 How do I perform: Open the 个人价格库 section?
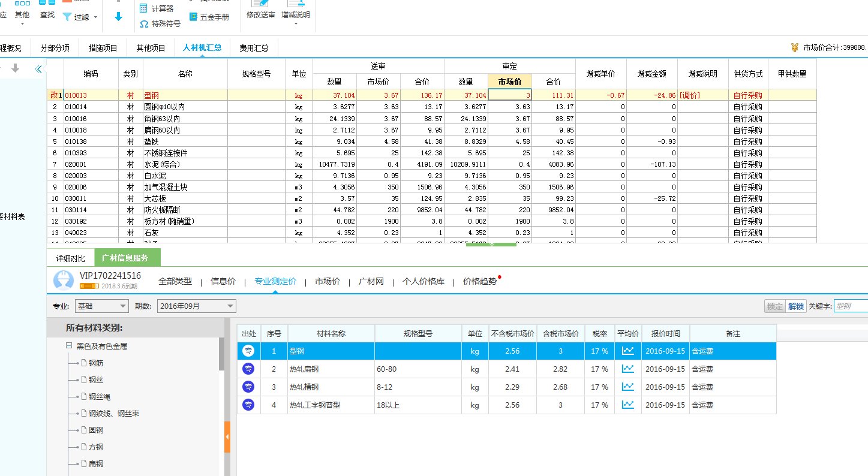(424, 281)
